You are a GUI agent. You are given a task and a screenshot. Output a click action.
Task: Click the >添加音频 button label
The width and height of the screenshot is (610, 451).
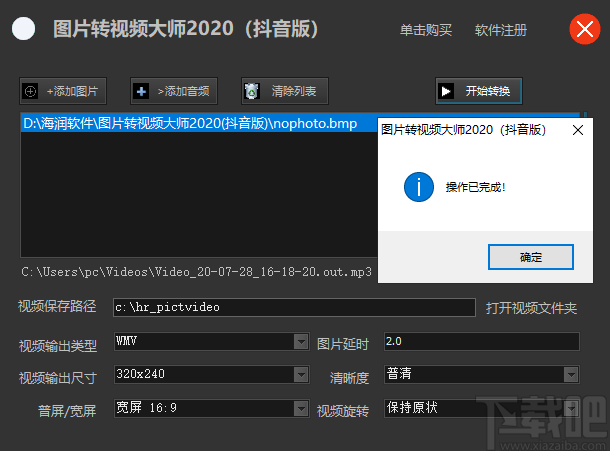(x=183, y=91)
